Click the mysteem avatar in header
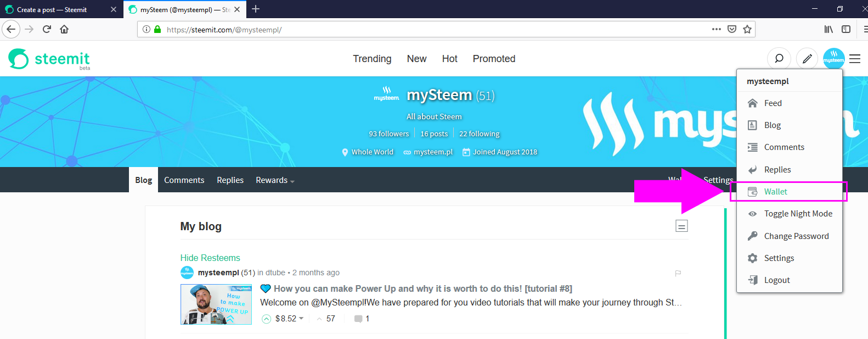This screenshot has height=339, width=868. coord(834,58)
